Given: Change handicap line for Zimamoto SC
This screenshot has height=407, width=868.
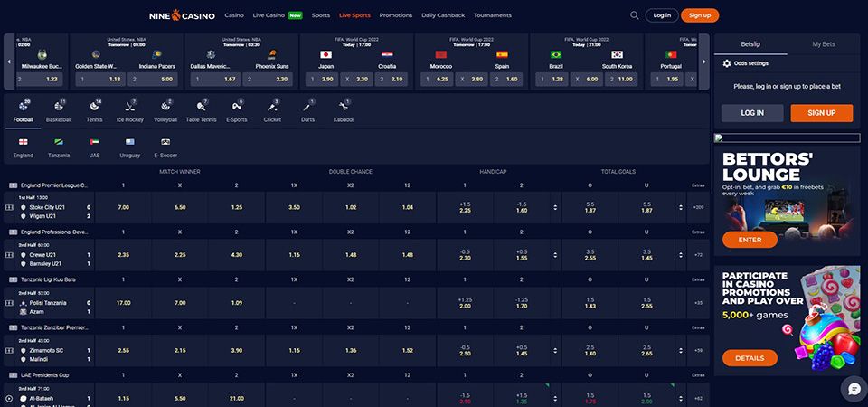Looking at the screenshot, I should click(x=555, y=351).
